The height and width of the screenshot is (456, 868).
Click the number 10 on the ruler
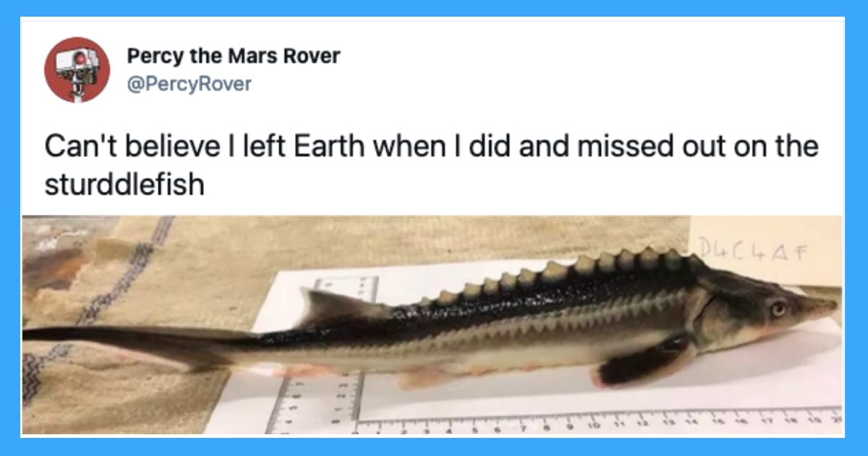pyautogui.click(x=592, y=427)
